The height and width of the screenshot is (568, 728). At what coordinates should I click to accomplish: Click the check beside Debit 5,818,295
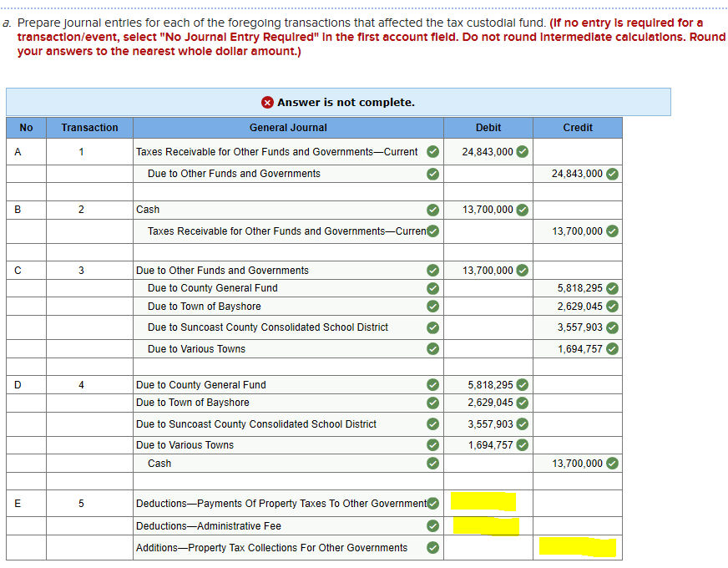pyautogui.click(x=523, y=385)
